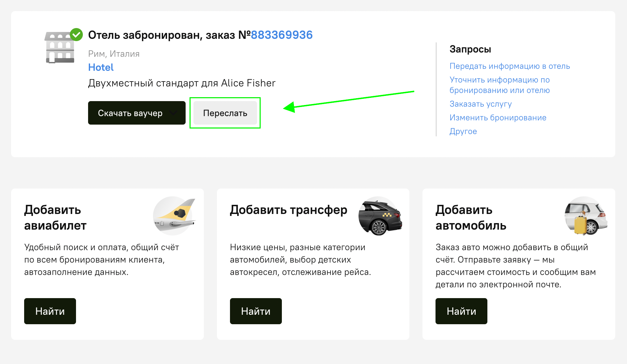Image resolution: width=627 pixels, height=364 pixels.
Task: Open order number 883369936 link
Action: [x=282, y=35]
